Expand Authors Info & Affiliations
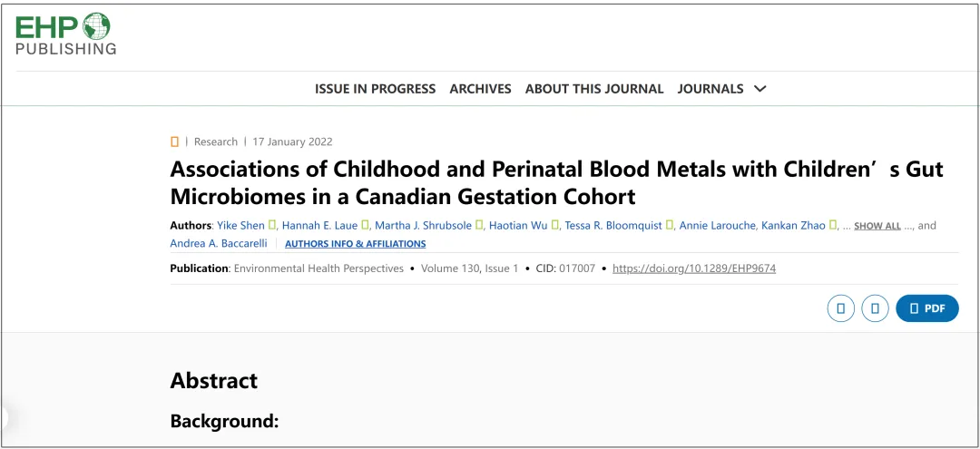This screenshot has width=980, height=449. (x=356, y=243)
